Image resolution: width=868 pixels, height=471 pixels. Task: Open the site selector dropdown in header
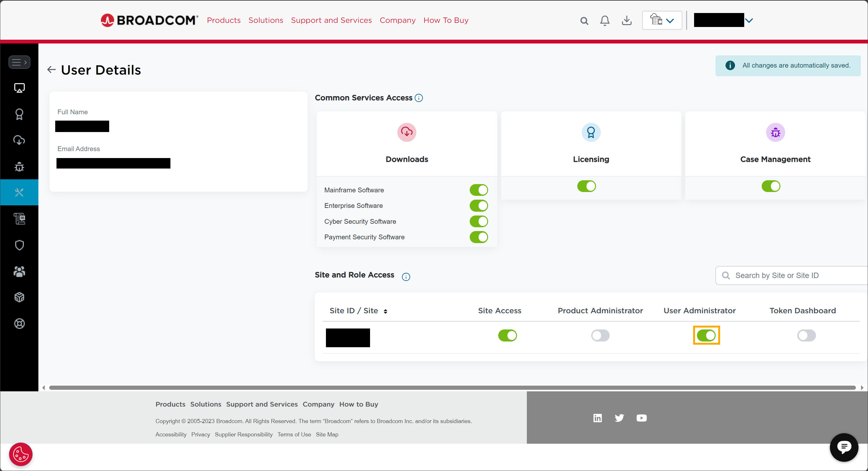[x=662, y=20]
